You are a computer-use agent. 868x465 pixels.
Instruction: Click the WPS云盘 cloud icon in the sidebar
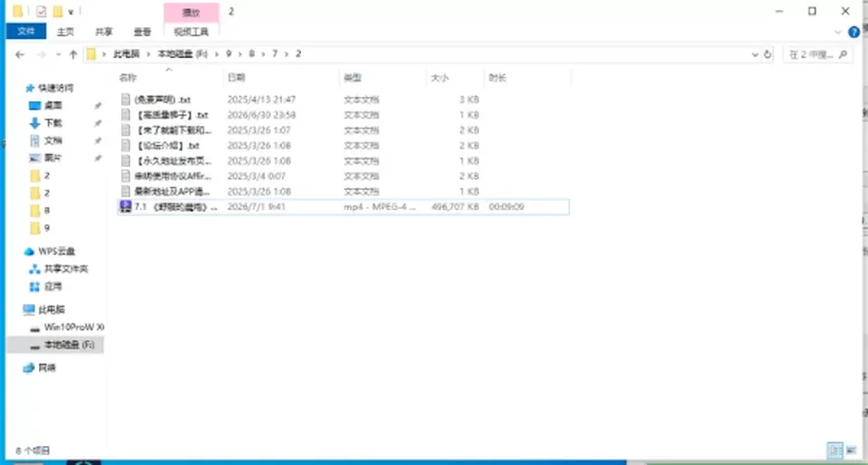(29, 251)
